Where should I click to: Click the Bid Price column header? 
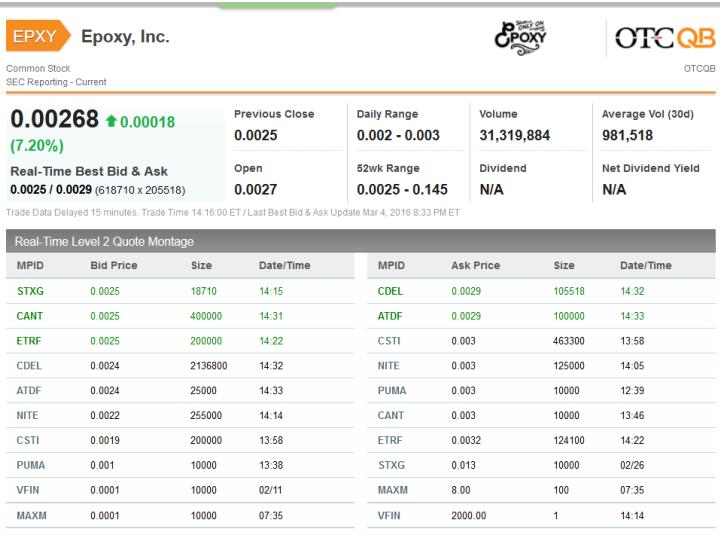click(x=114, y=266)
